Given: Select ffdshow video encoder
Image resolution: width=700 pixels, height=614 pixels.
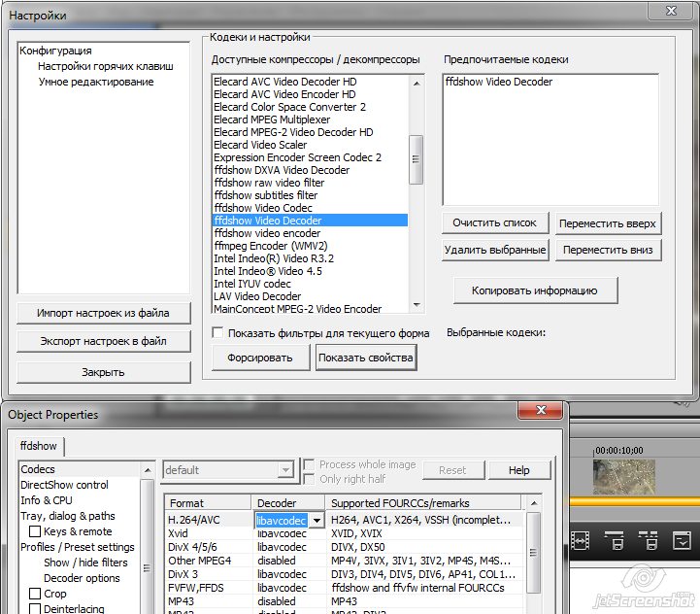Looking at the screenshot, I should click(267, 233).
